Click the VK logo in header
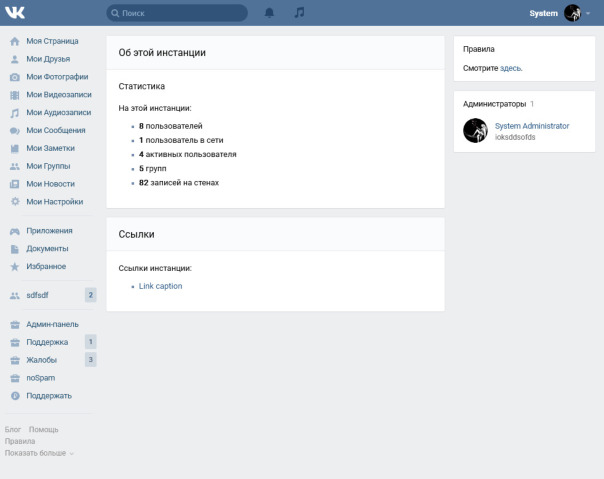The image size is (604, 479). [x=15, y=13]
